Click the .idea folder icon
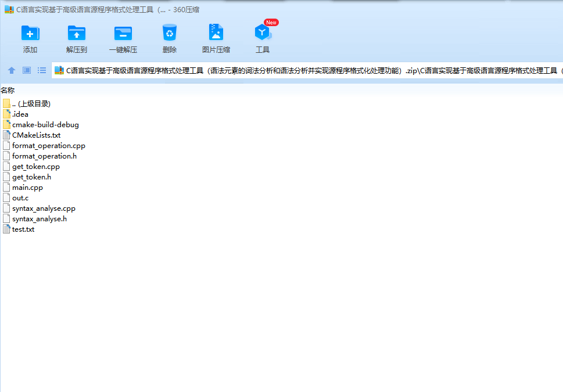The width and height of the screenshot is (563, 392). tap(6, 114)
